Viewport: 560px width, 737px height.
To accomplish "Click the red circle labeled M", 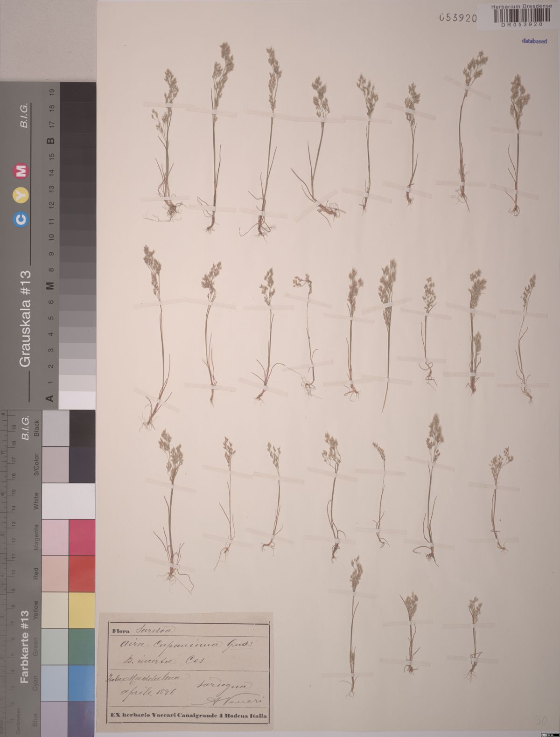I will [x=22, y=171].
